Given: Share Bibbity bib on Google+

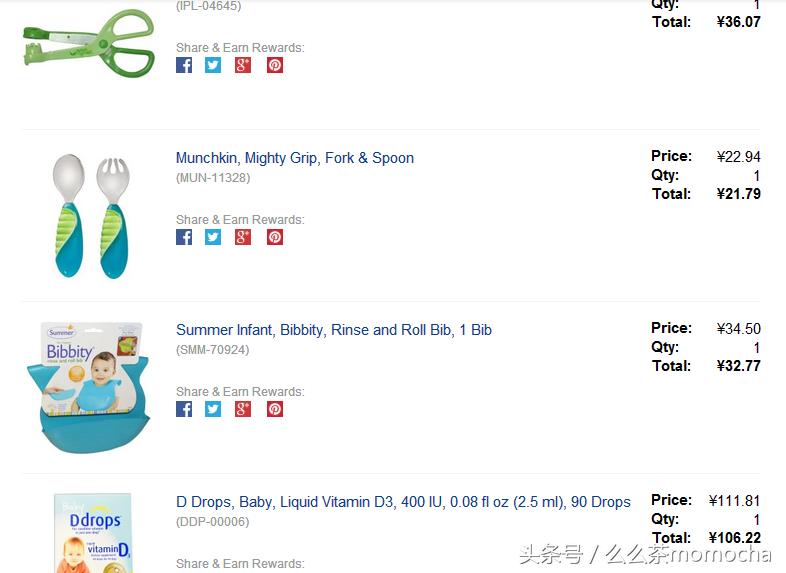Looking at the screenshot, I should pos(243,409).
